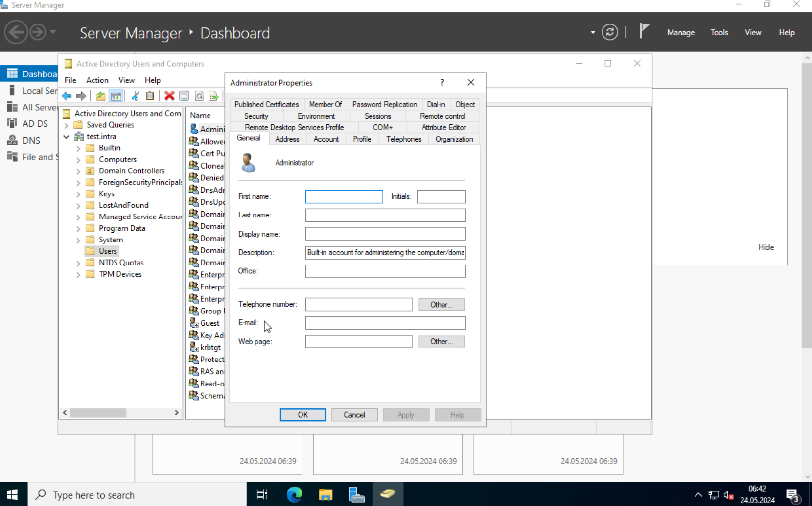
Task: Click the AD DS sidebar icon
Action: click(12, 123)
